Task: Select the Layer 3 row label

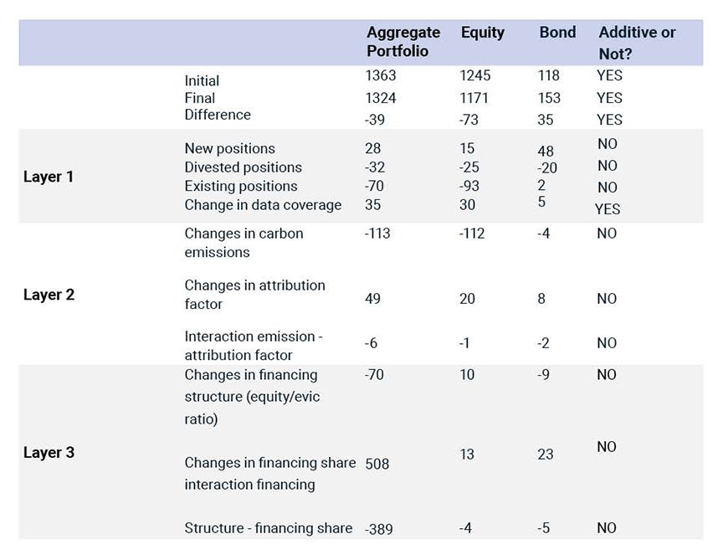Action: pyautogui.click(x=49, y=453)
